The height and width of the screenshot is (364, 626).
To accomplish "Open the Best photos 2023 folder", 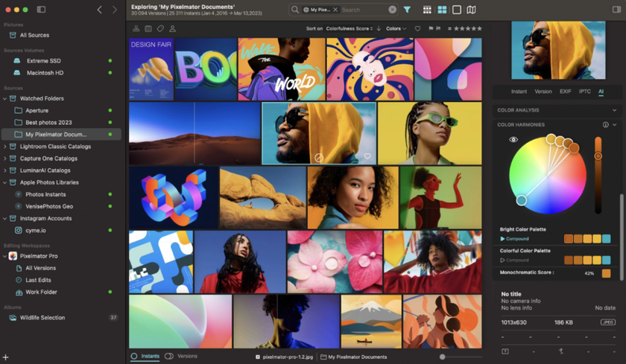I will pos(48,122).
